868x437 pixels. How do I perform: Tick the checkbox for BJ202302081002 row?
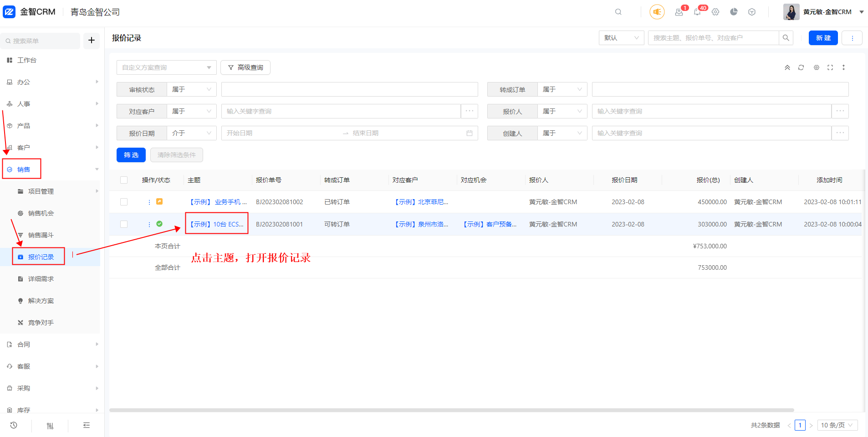[x=124, y=202]
